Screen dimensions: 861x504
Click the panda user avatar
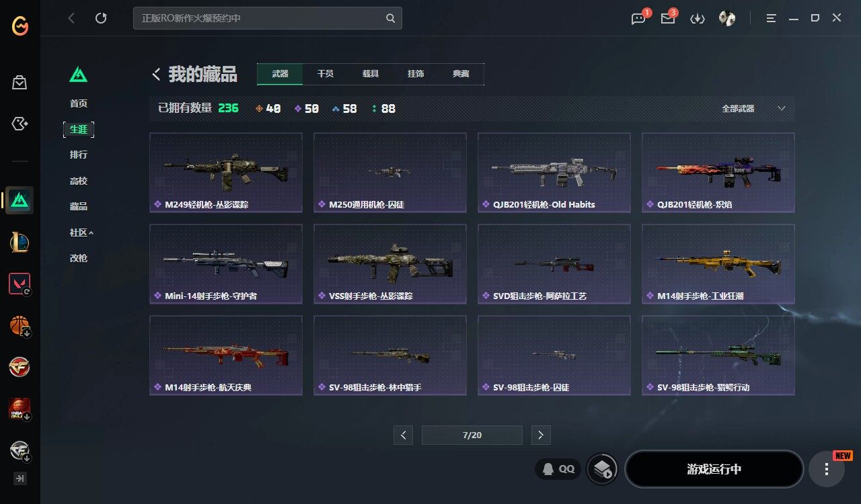pos(727,18)
